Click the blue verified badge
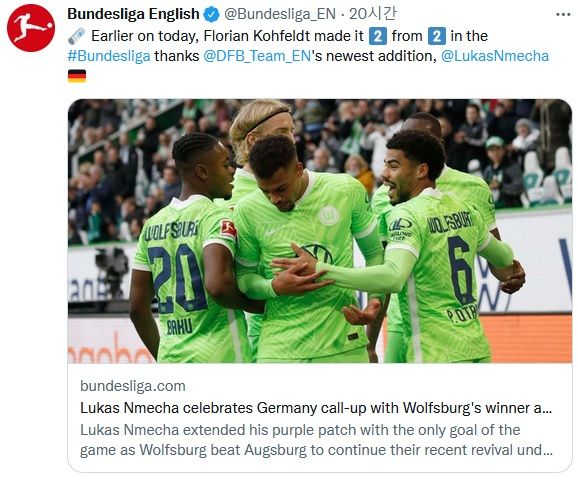Image resolution: width=578 pixels, height=480 pixels. pos(212,14)
